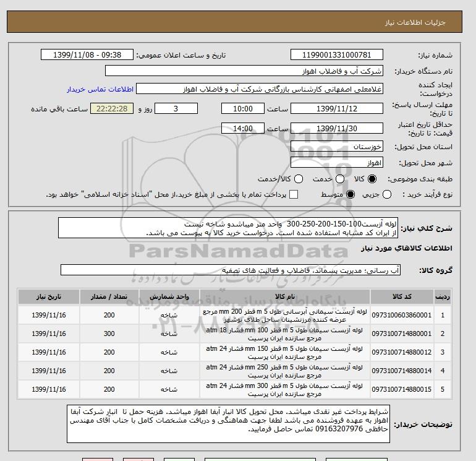This screenshot has width=476, height=461.
Task: Click the کد کالا column header
Action: point(402,296)
